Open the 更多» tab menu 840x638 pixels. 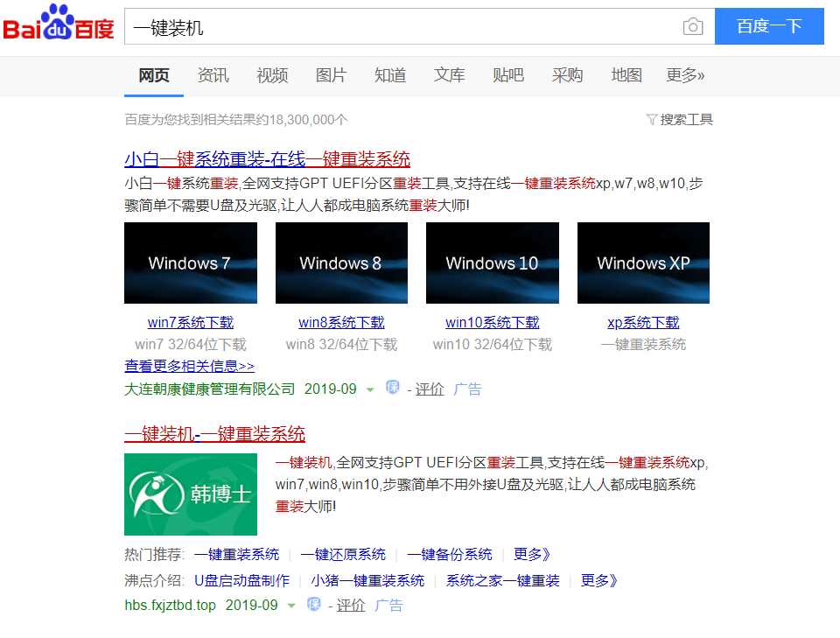[685, 75]
